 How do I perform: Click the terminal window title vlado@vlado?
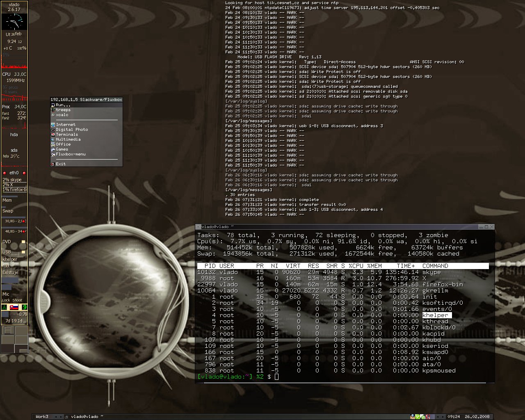[217, 226]
